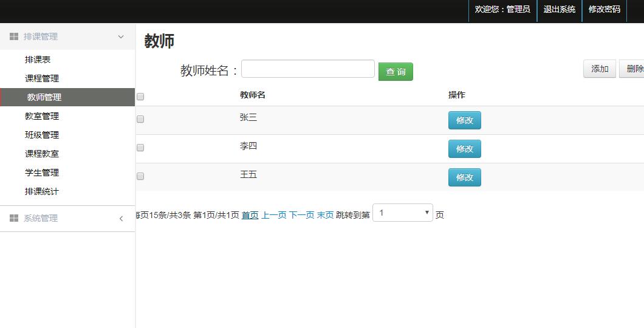Screen dimensions: 644x328
Task: Click the grid icon beside 系统管理
Action: [x=14, y=218]
